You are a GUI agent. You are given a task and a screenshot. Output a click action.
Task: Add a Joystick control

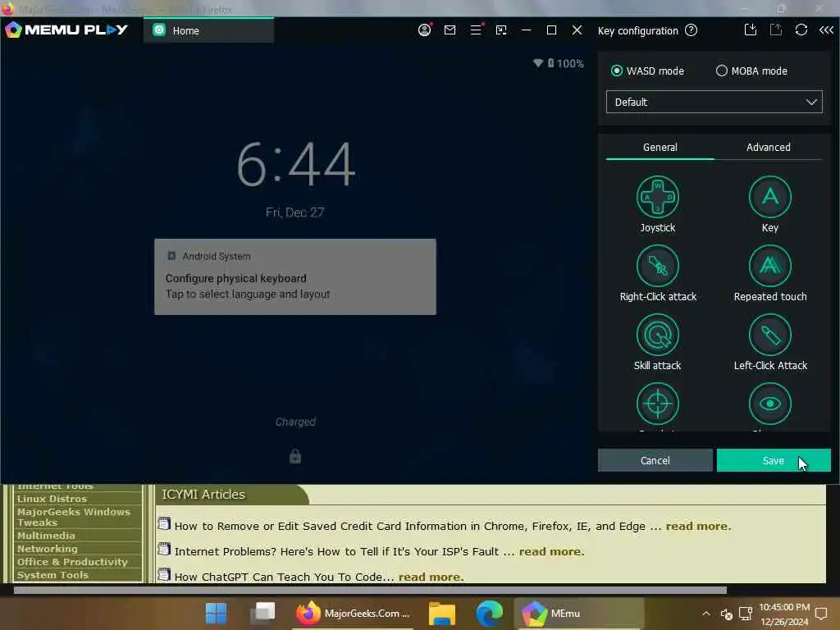click(657, 197)
